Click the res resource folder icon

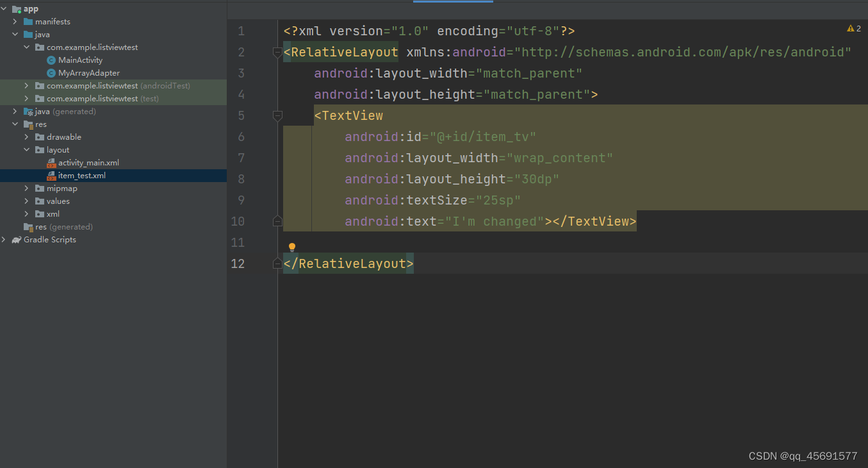pos(28,124)
